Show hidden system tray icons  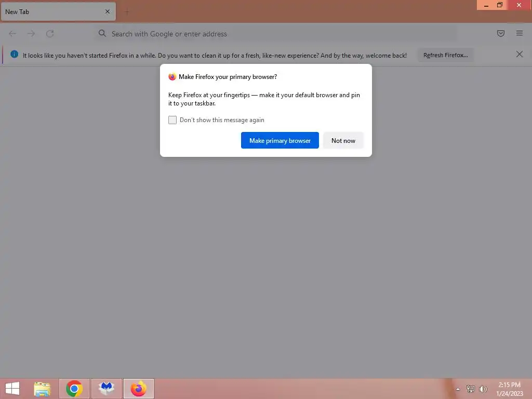tap(458, 389)
